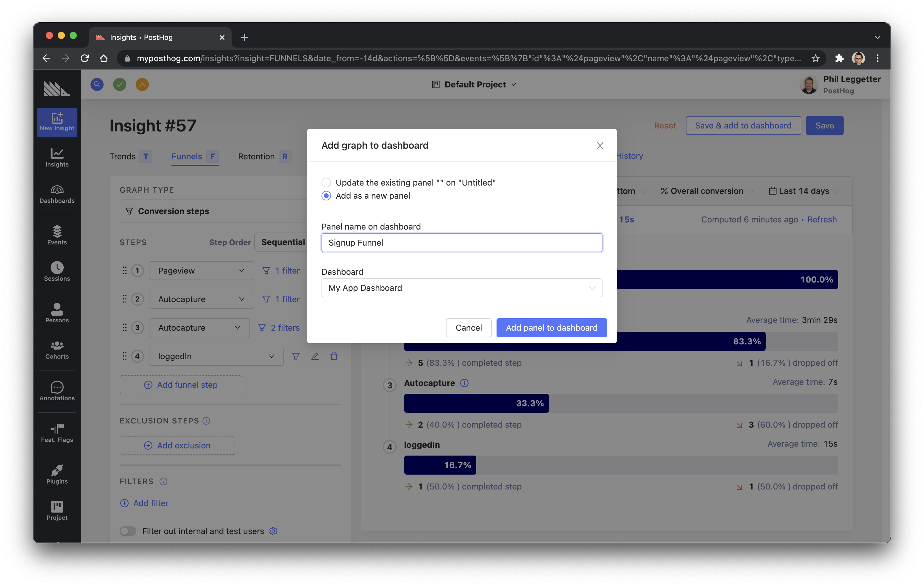Delete the loggedIn funnel step
This screenshot has height=587, width=924.
point(334,356)
